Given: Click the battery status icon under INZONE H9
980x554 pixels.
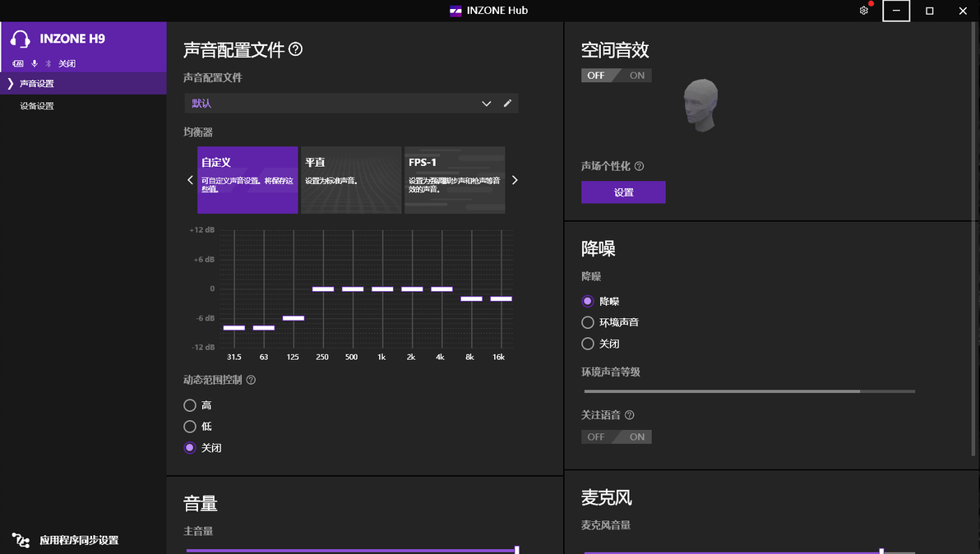Looking at the screenshot, I should [18, 64].
